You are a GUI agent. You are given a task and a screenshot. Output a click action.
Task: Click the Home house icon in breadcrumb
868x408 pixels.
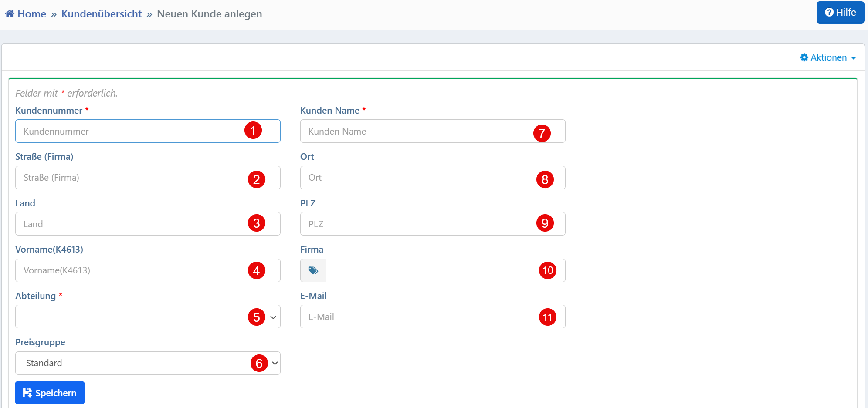[10, 14]
